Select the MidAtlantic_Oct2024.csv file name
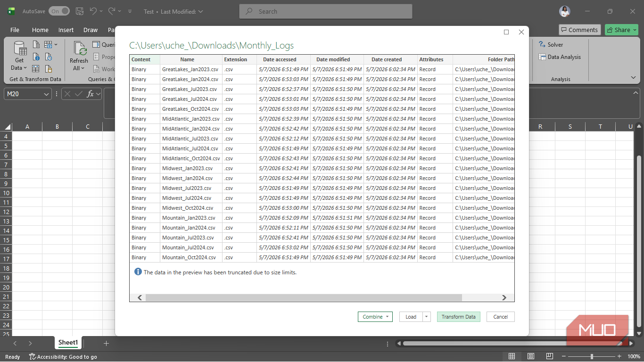 pyautogui.click(x=191, y=158)
